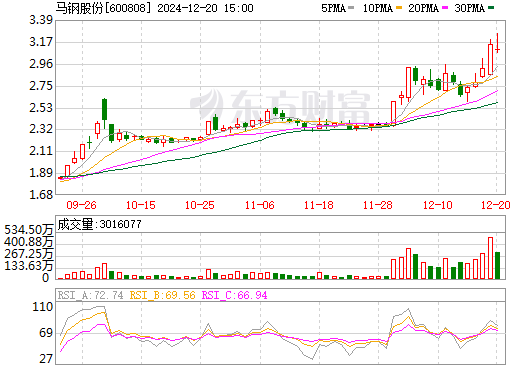Click the 成交量:3016077 volume readout

click(x=99, y=224)
